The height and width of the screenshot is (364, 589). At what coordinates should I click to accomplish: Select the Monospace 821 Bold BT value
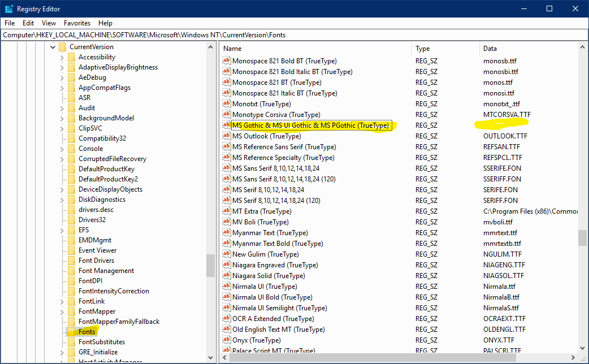[284, 61]
